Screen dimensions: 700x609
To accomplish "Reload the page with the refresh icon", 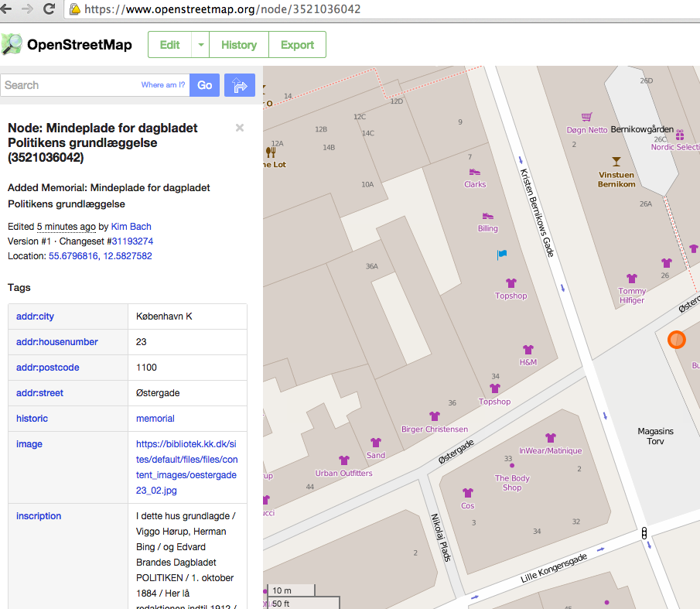I will coord(49,9).
